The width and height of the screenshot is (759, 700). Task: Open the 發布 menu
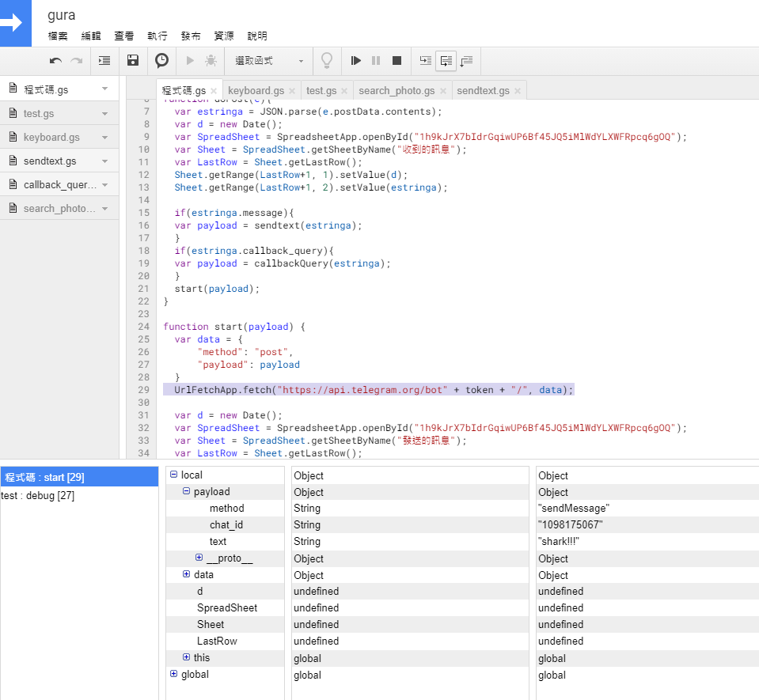[191, 36]
